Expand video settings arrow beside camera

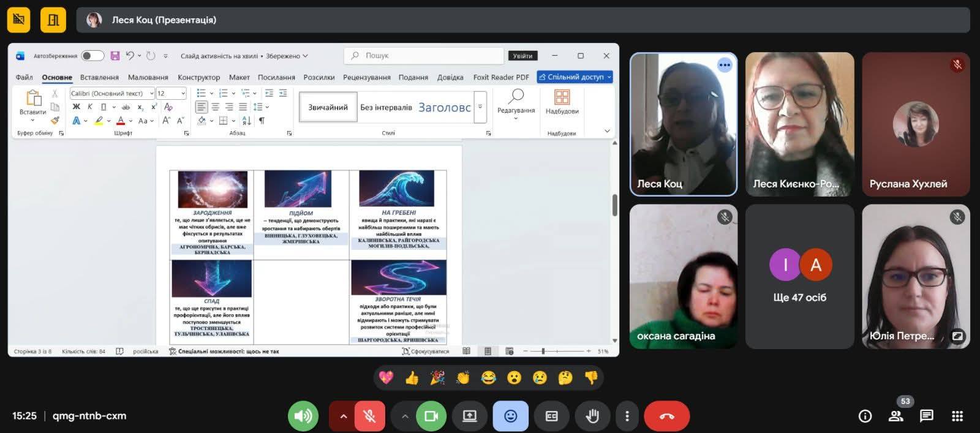tap(405, 416)
